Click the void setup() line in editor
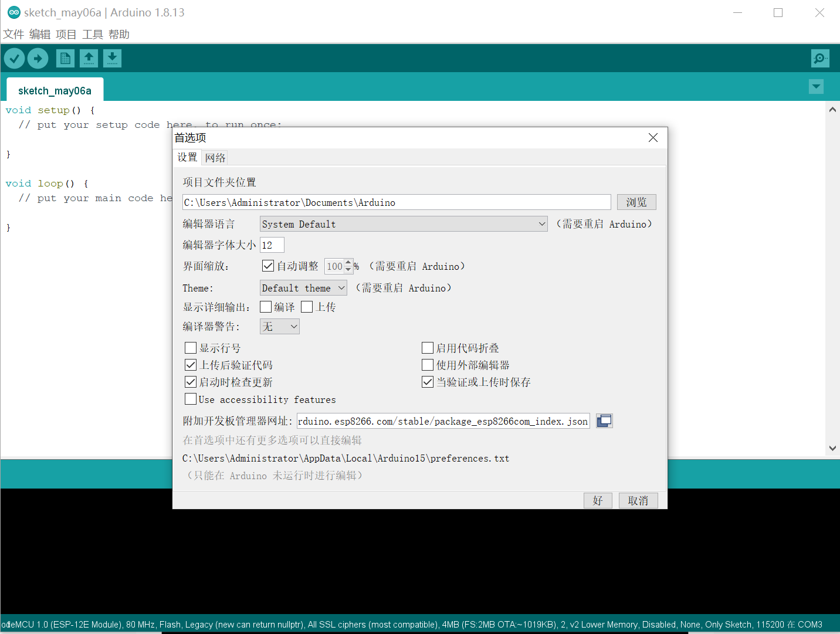This screenshot has width=840, height=634. point(50,110)
